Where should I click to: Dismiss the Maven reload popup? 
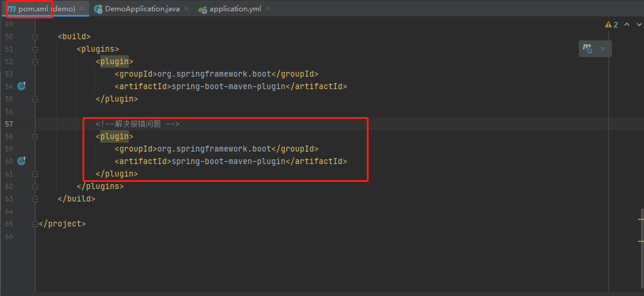click(602, 49)
